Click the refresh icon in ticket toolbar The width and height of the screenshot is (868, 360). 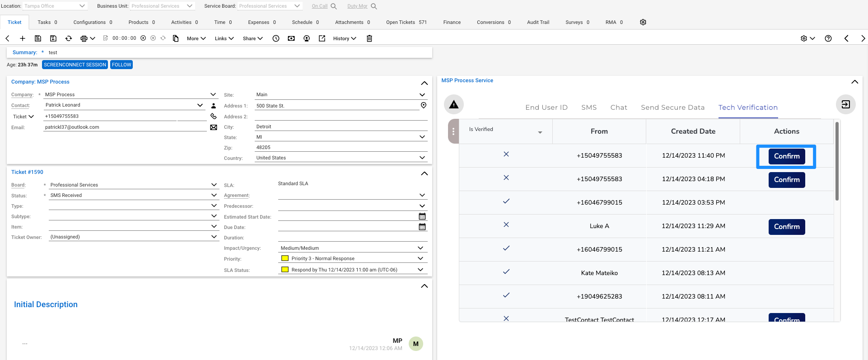coord(69,38)
